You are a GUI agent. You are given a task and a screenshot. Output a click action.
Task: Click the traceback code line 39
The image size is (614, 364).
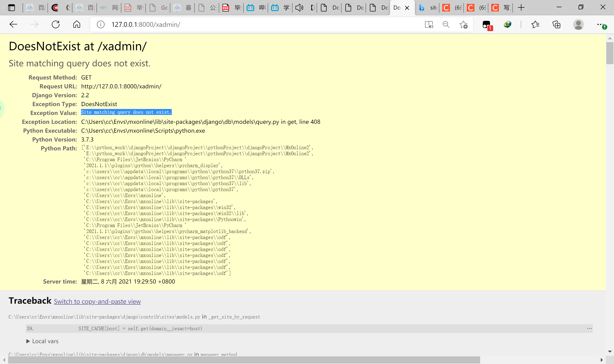(140, 329)
